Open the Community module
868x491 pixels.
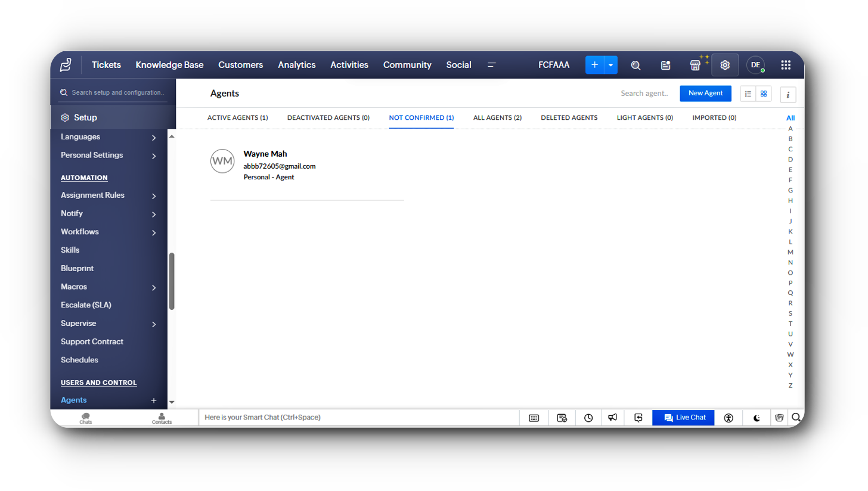tap(407, 65)
